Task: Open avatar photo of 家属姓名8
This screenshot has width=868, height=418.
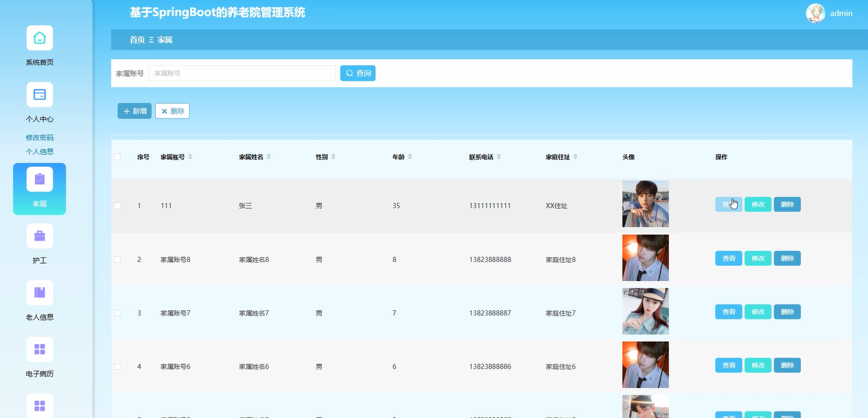Action: [x=645, y=258]
